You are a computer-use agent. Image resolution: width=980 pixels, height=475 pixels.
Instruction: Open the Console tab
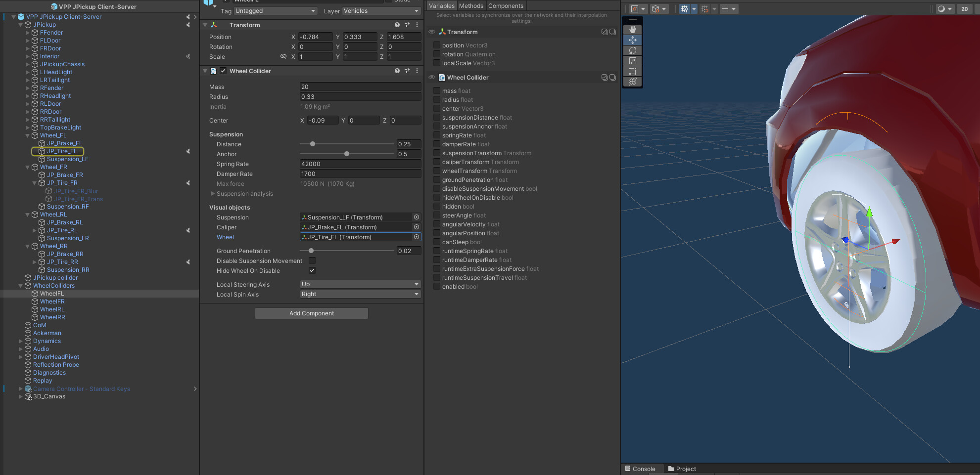point(640,469)
